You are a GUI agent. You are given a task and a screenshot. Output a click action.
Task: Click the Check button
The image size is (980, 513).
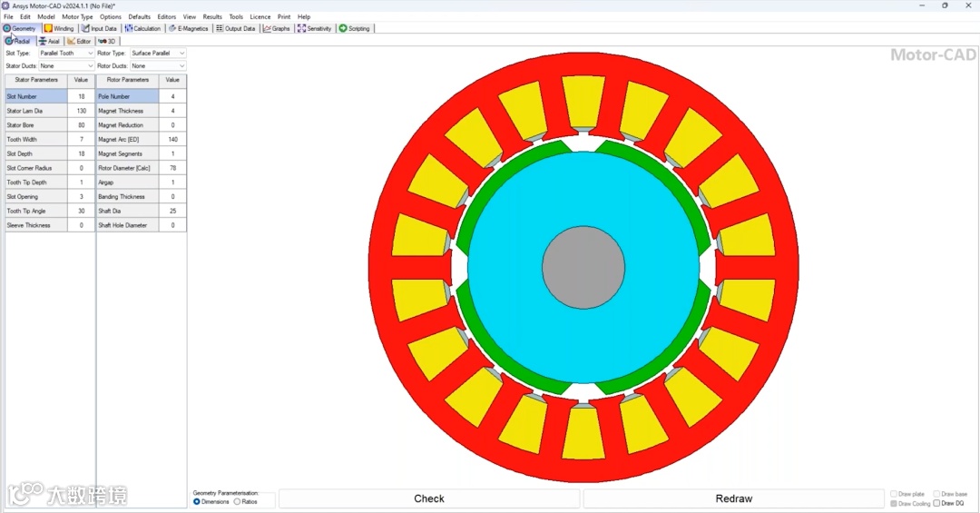[x=428, y=498]
